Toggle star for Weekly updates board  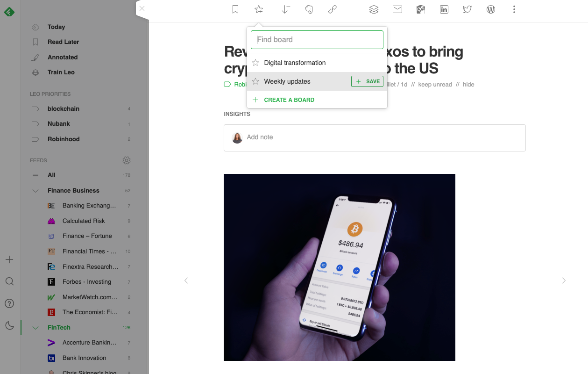[x=255, y=81]
